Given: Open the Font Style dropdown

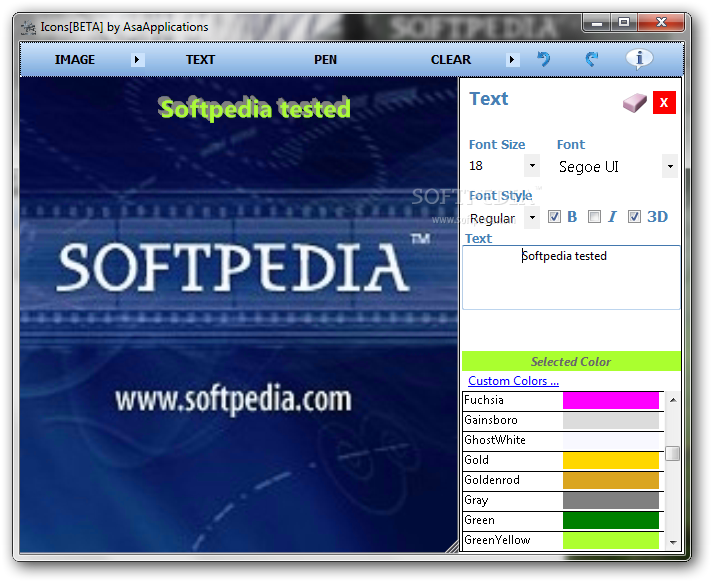Looking at the screenshot, I should (x=532, y=217).
